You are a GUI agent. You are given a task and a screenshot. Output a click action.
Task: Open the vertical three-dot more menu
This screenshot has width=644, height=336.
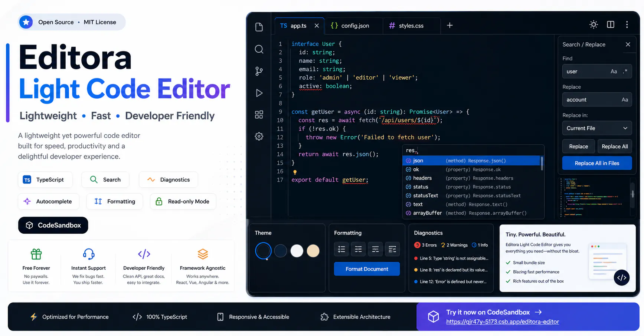pos(627,24)
